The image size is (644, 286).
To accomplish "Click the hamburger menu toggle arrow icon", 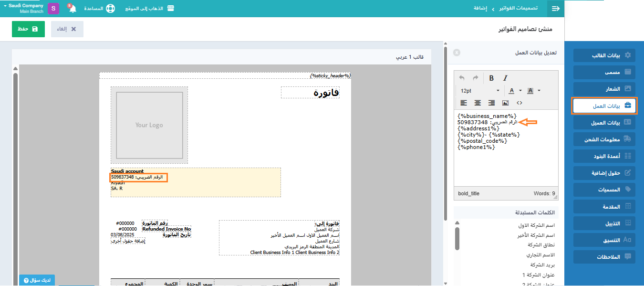I will (x=555, y=9).
